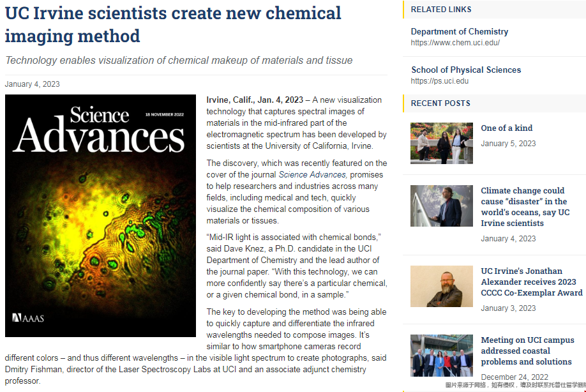Select the climate change article thumbnail
The height and width of the screenshot is (392, 586).
point(441,206)
